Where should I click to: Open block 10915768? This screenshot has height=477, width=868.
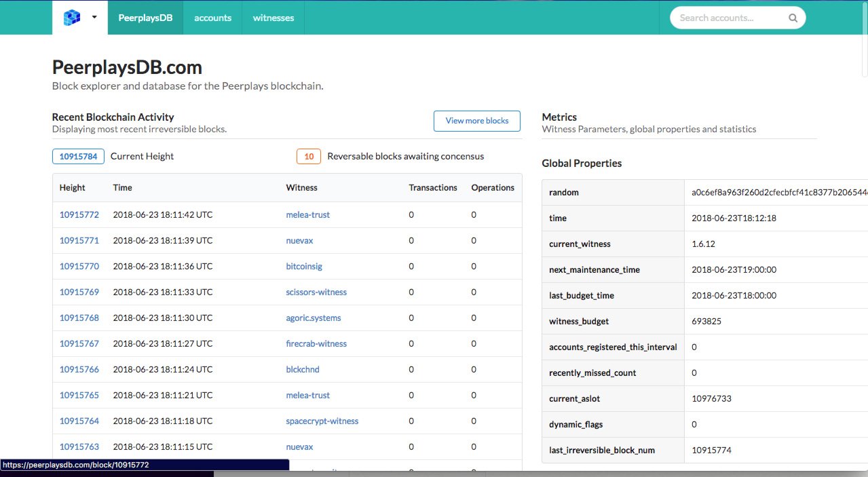[79, 318]
